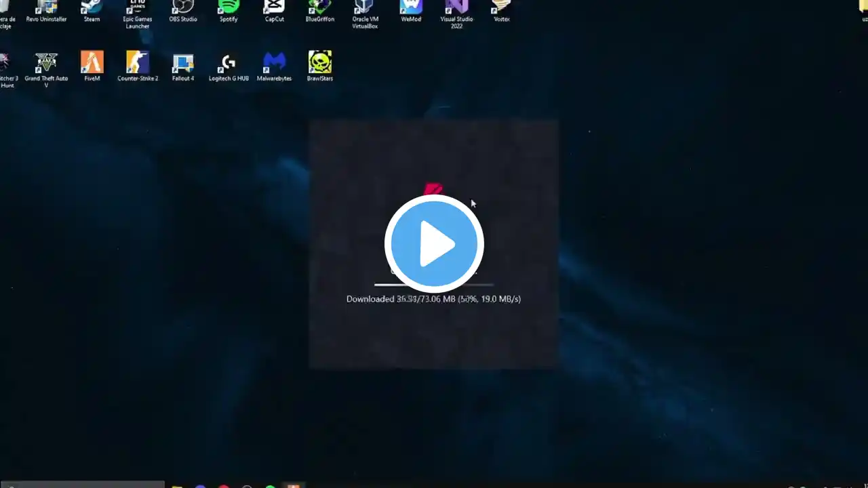Image resolution: width=868 pixels, height=488 pixels.
Task: Open the Epic Games Launcher shortcut
Action: point(138,14)
